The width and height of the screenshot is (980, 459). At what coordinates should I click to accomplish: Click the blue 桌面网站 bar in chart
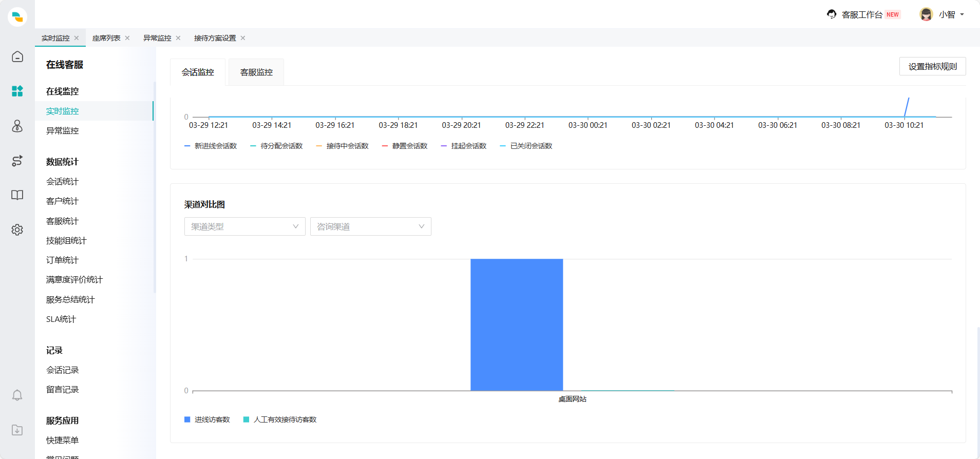(517, 324)
